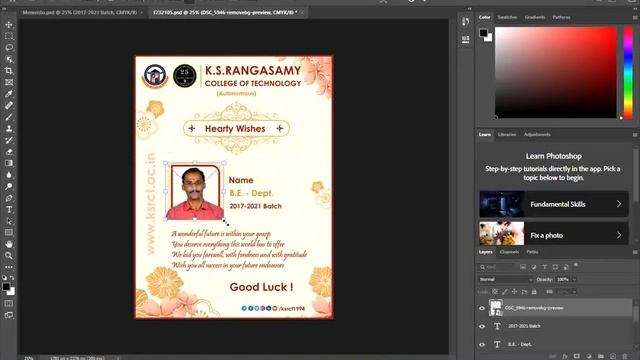Screen dimensions: 640x360
Task: Hide the B.E. - Dept. text layer
Action: coord(482,344)
